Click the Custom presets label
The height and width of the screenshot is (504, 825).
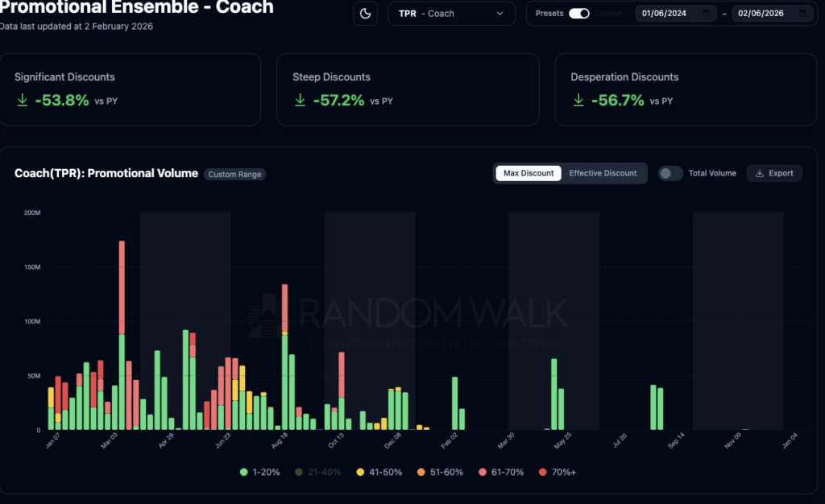608,14
